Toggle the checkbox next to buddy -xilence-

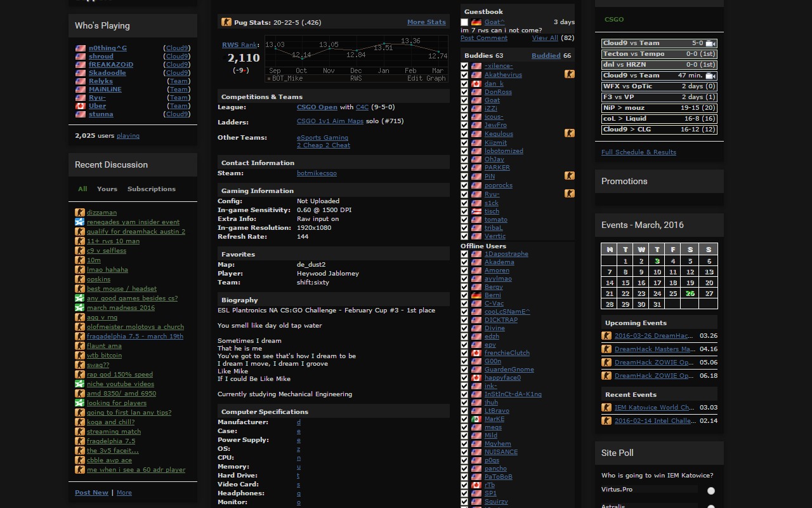click(x=464, y=66)
